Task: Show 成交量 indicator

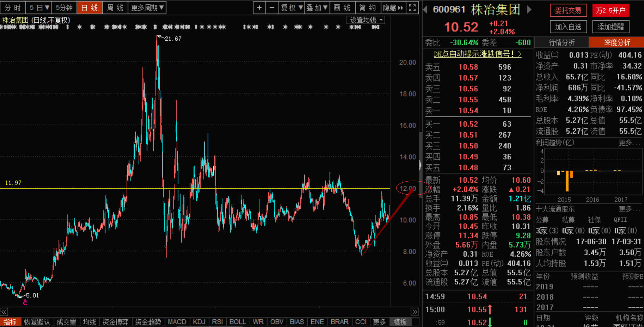Action: click(x=66, y=322)
